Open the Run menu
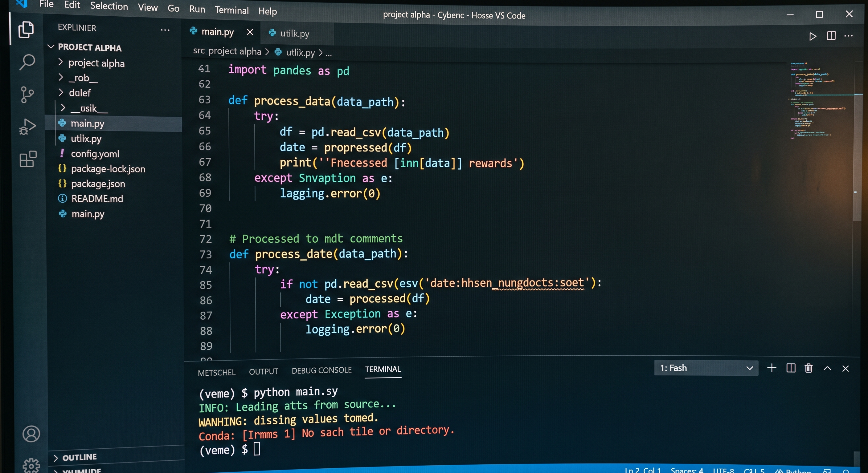The width and height of the screenshot is (868, 473). point(197,9)
